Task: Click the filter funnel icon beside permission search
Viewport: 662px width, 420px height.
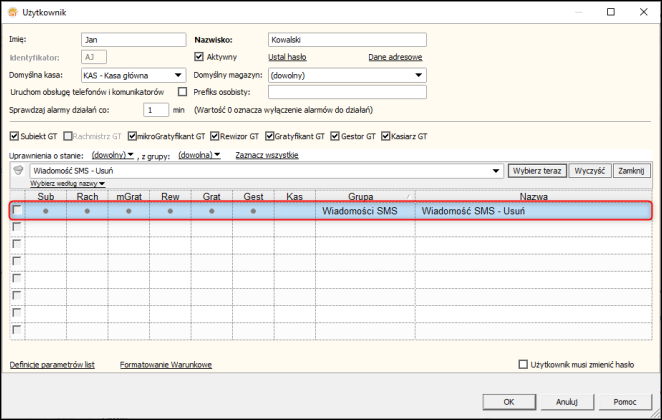Action: click(x=18, y=170)
